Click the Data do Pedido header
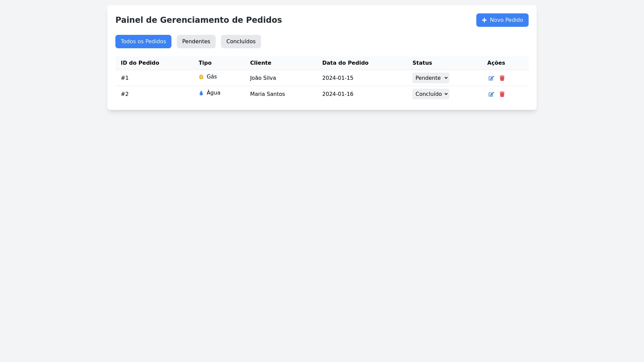 click(345, 63)
